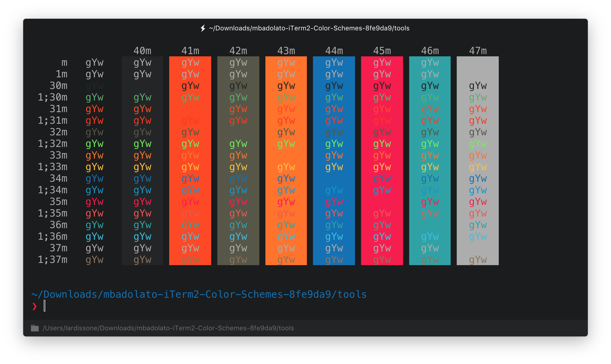Click the blue working directory path above prompt
The height and width of the screenshot is (364, 611).
199,294
